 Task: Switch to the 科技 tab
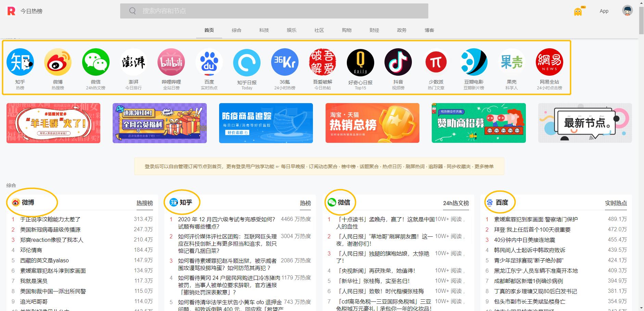tap(263, 30)
